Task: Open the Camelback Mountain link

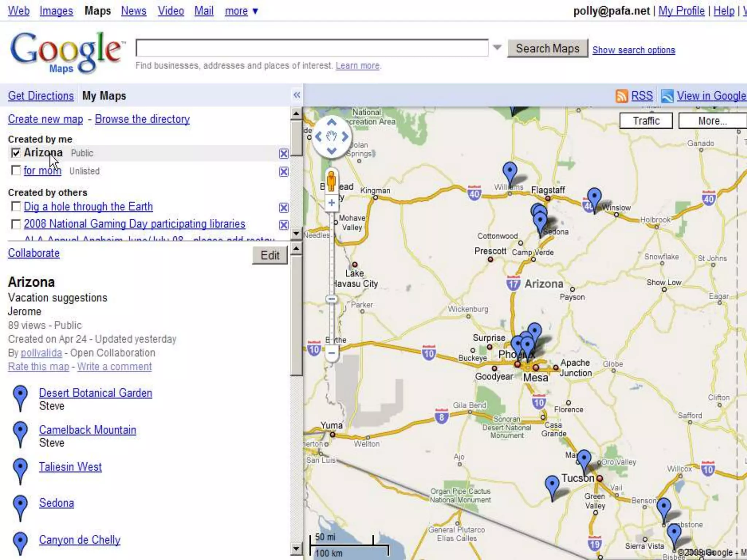Action: coord(88,429)
